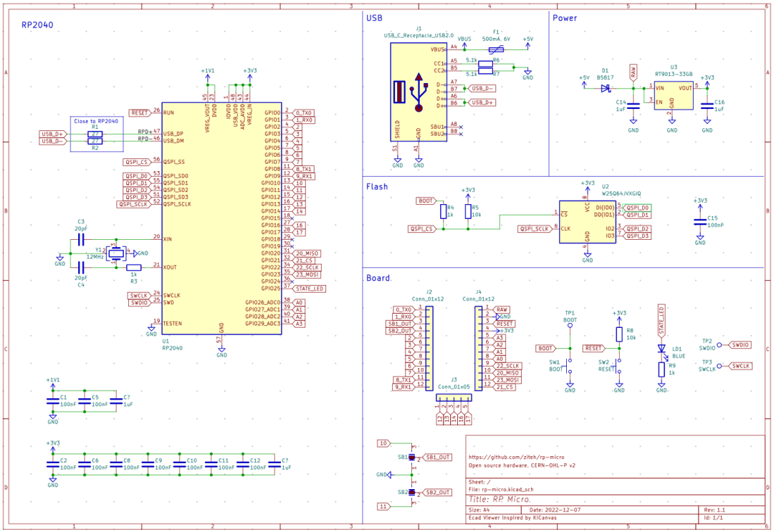Select the SWDIO label at pin 25
The image size is (774, 532).
click(x=139, y=303)
